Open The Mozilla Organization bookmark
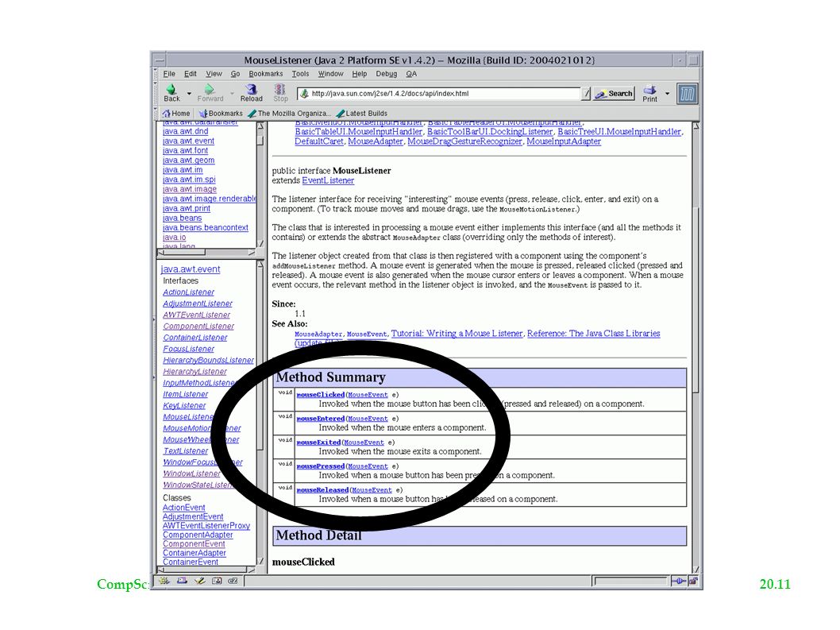Image resolution: width=840 pixels, height=630 pixels. click(x=289, y=113)
